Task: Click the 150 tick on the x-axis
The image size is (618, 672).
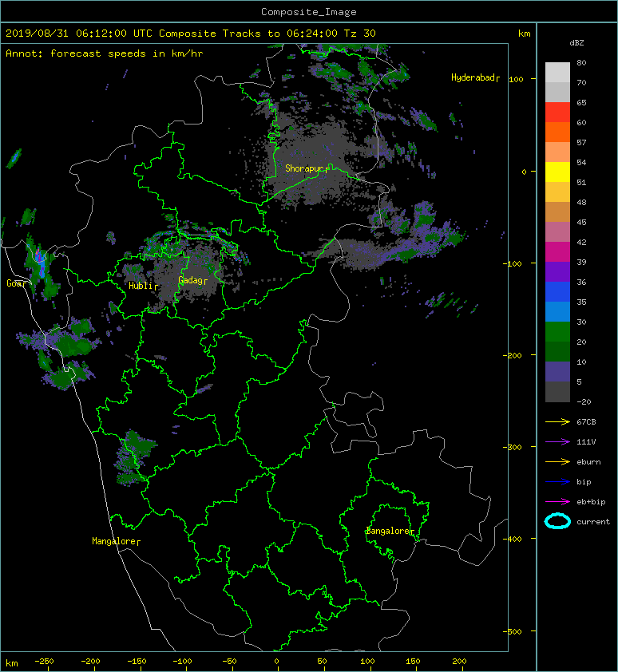Action: (413, 662)
